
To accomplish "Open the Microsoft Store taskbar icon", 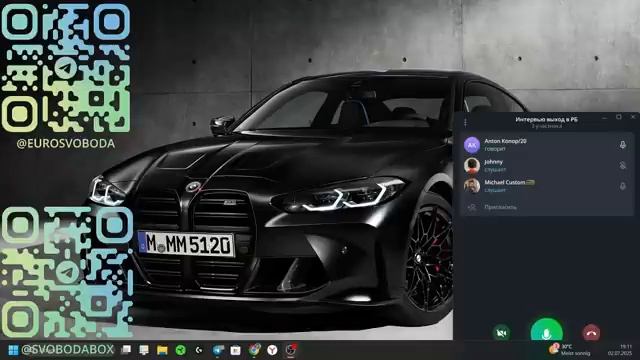I will pyautogui.click(x=236, y=350).
